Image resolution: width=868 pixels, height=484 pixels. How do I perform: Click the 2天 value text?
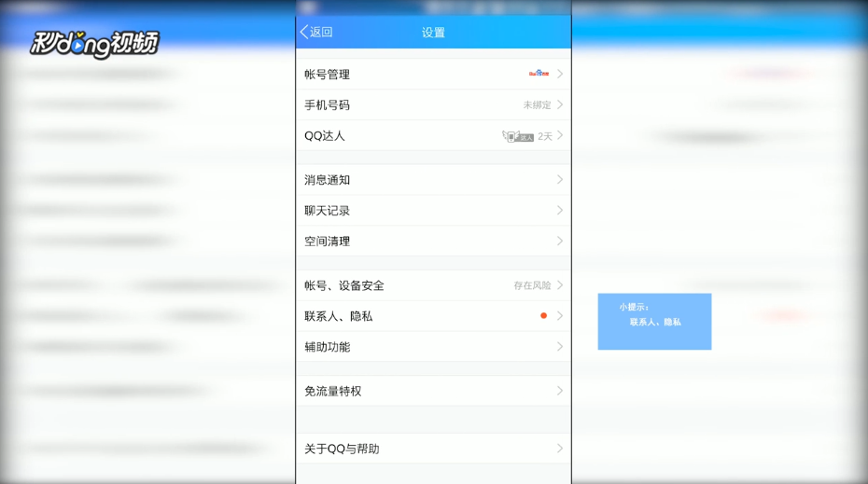pos(545,136)
